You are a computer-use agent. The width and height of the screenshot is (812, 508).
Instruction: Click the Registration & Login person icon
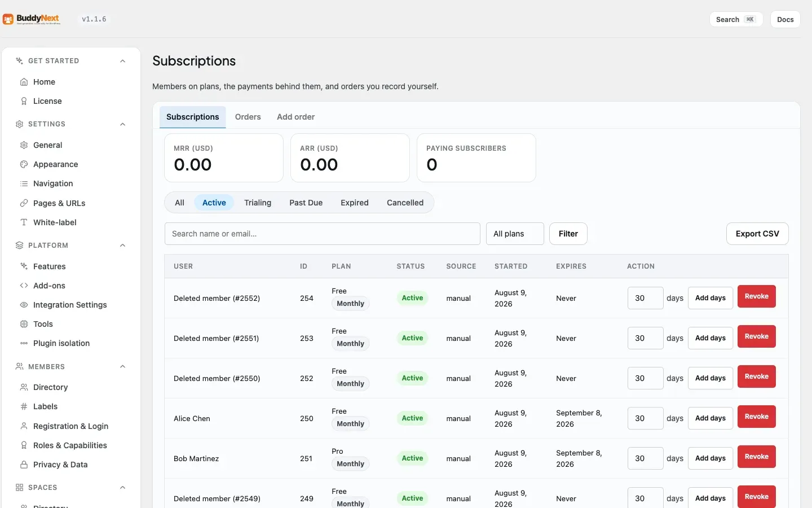(24, 426)
